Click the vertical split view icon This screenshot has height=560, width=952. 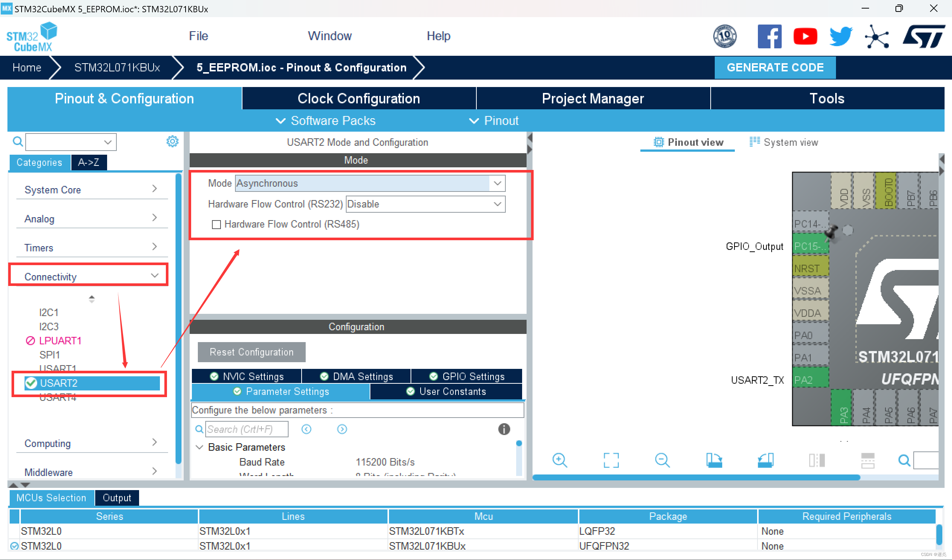click(817, 460)
